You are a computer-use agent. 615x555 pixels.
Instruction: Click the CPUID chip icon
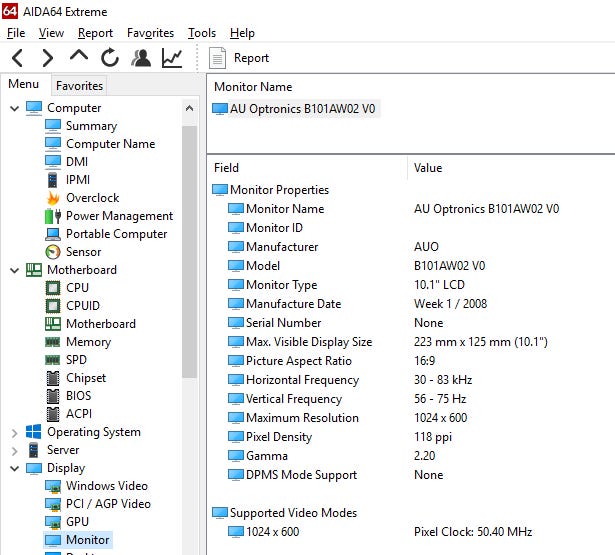tap(53, 306)
